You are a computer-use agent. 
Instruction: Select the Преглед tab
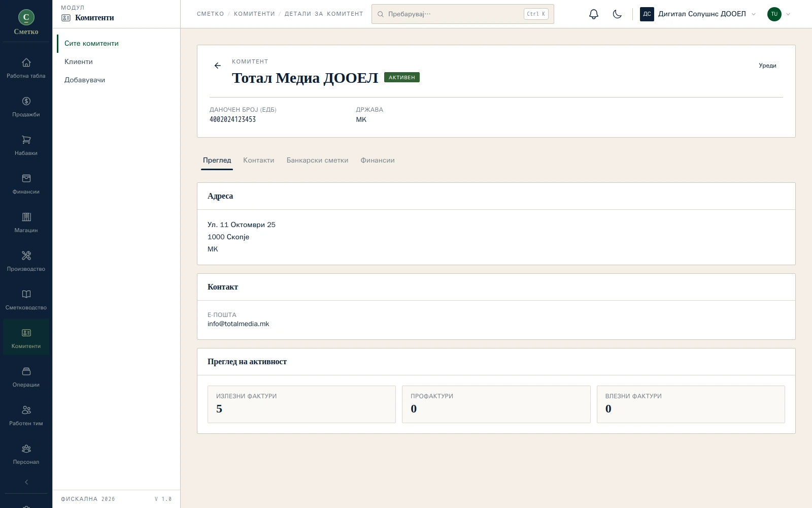pyautogui.click(x=217, y=161)
